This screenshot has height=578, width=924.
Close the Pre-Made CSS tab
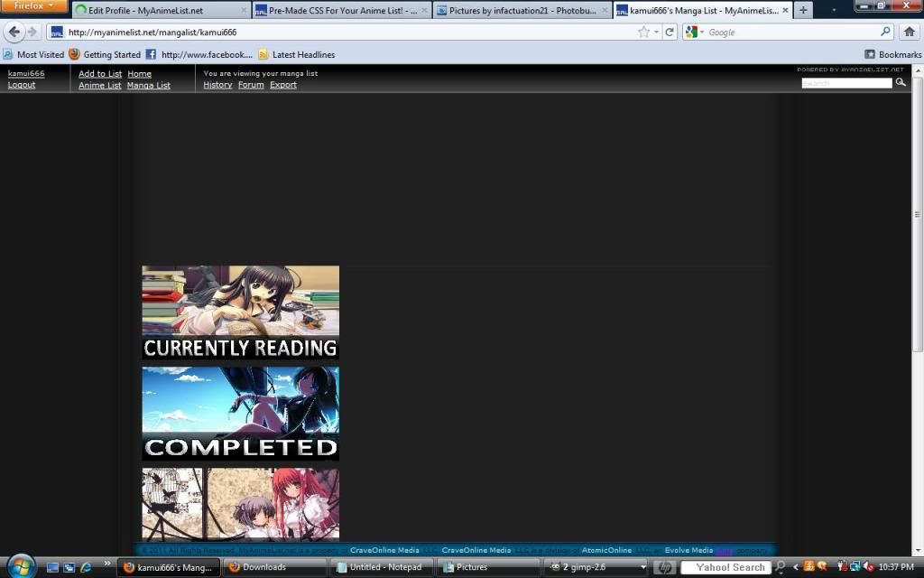424,11
